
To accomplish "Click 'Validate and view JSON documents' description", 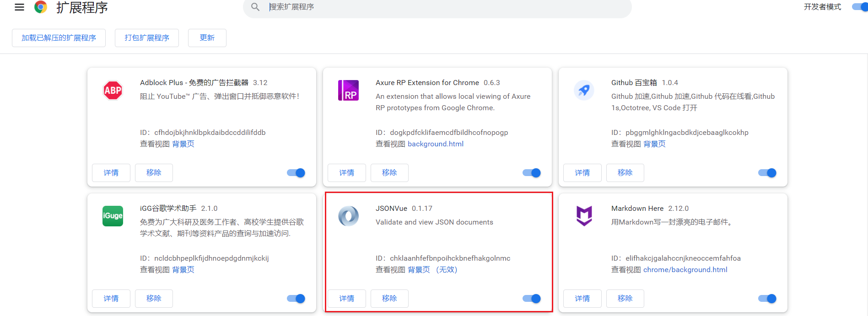I will coord(434,222).
